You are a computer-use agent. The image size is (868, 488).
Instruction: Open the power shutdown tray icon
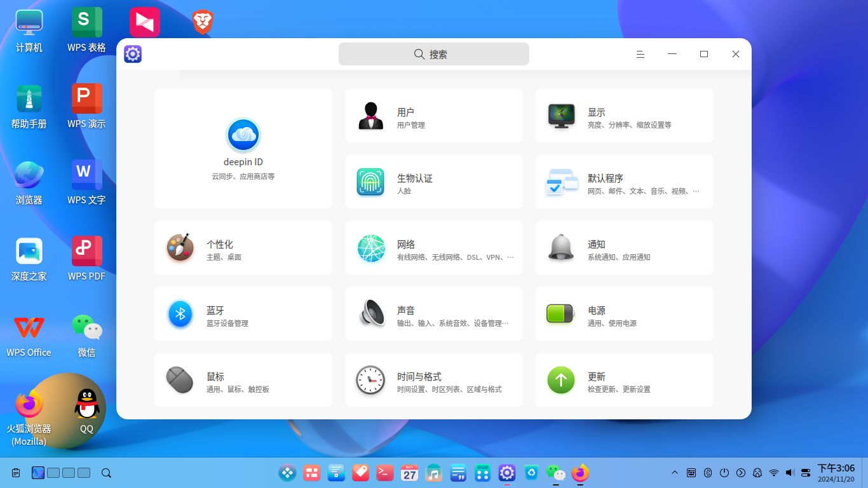[724, 473]
